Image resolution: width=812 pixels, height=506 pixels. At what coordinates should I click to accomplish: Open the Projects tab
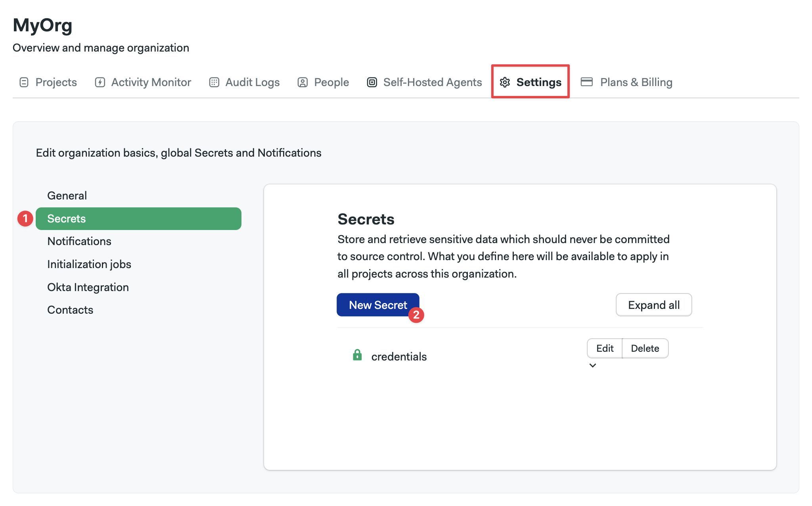coord(48,82)
